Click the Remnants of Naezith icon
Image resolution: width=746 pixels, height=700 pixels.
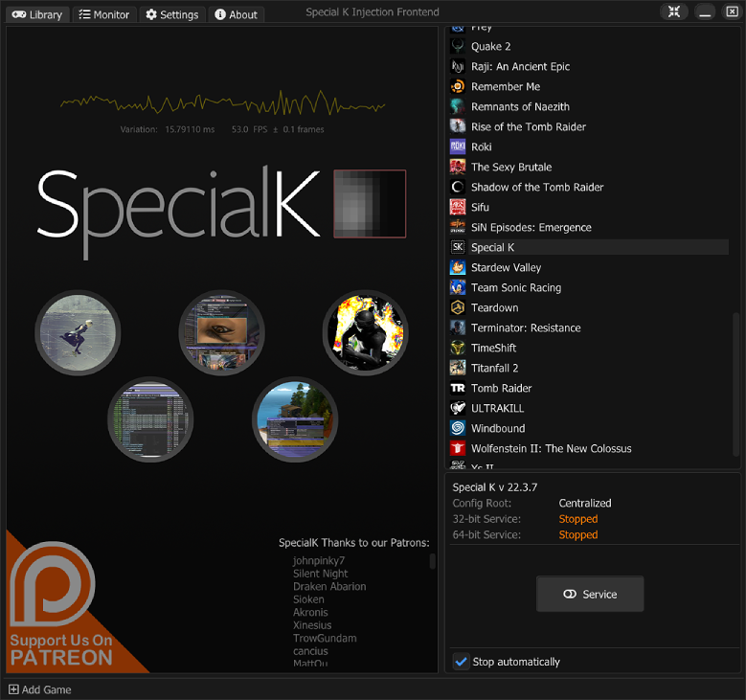click(x=458, y=106)
